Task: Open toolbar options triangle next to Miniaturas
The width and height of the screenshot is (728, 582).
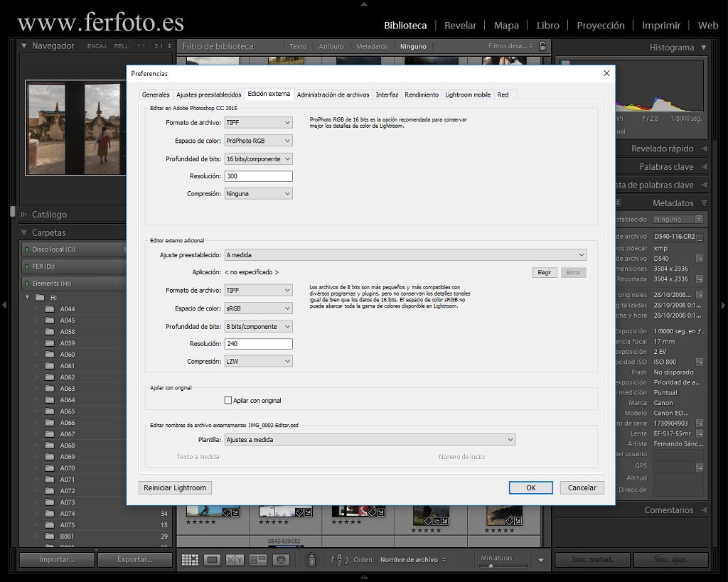Action: point(541,560)
